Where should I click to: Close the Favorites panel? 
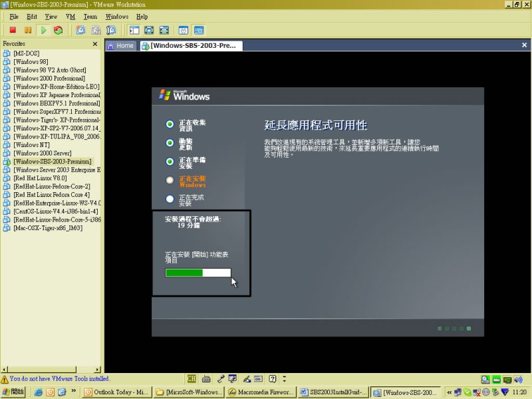point(95,44)
